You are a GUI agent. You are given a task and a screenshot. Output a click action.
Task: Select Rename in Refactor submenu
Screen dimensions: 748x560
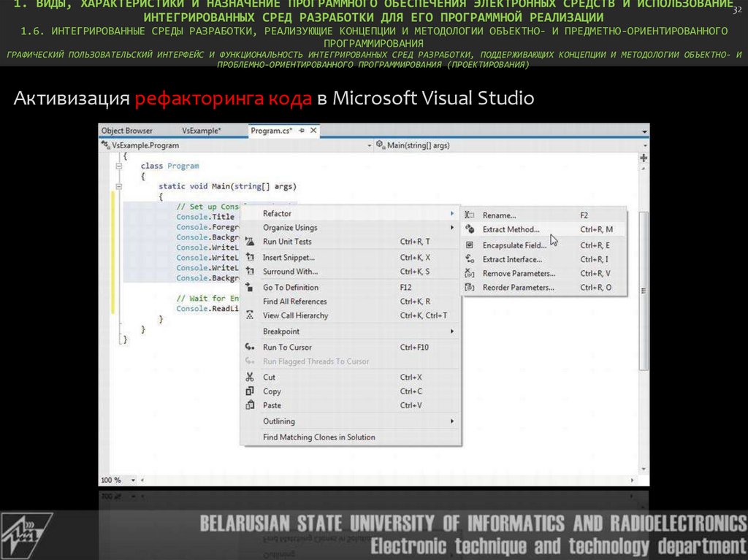(x=543, y=215)
